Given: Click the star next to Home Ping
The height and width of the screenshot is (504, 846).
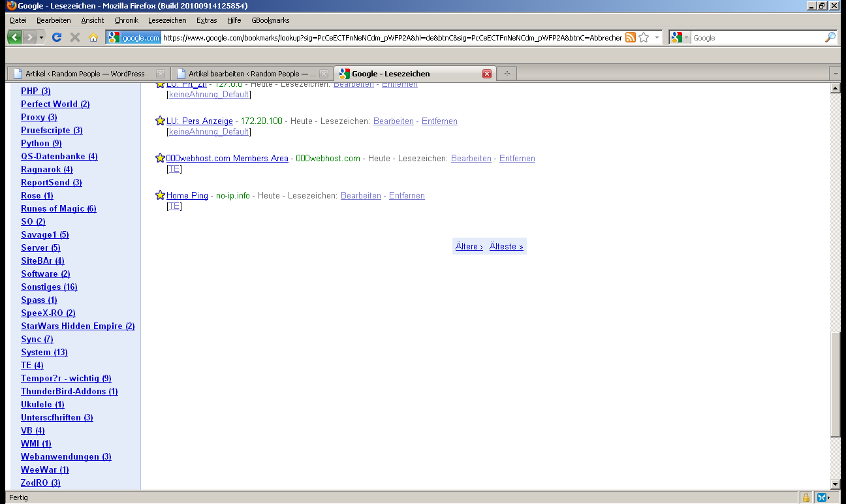Looking at the screenshot, I should pyautogui.click(x=160, y=196).
